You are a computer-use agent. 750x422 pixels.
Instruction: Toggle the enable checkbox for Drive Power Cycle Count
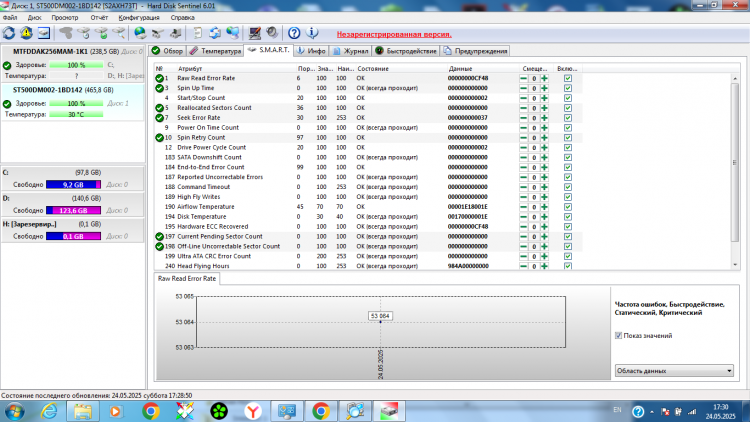pos(568,147)
